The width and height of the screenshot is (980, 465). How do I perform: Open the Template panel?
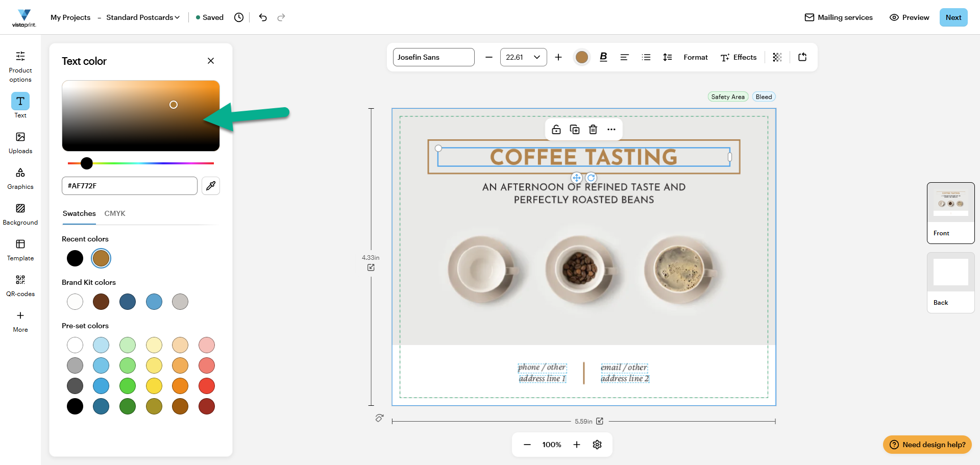click(x=20, y=250)
